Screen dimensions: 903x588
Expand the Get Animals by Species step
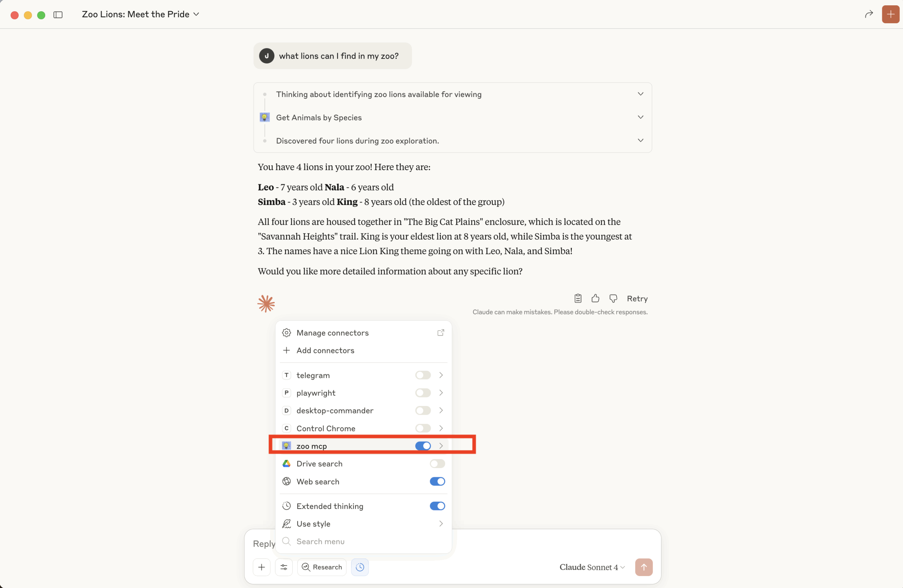click(x=641, y=117)
